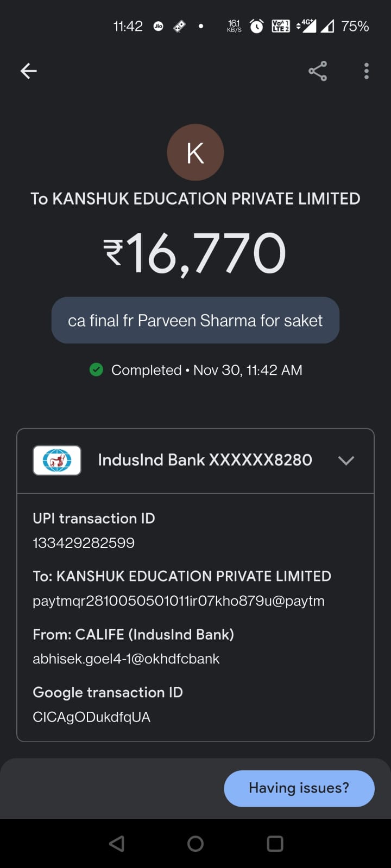Tap the recipient paytm UPI address
Viewport: 391px width, 868px height.
click(179, 601)
